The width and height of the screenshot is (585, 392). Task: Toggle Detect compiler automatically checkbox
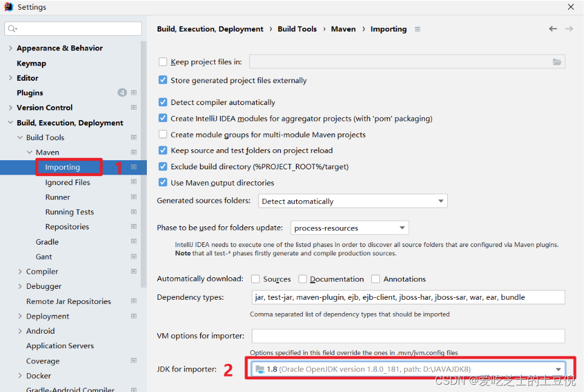163,102
